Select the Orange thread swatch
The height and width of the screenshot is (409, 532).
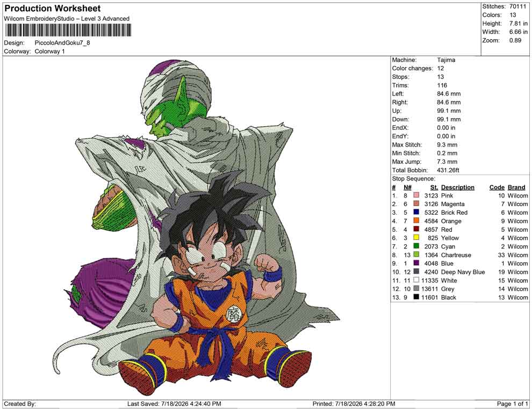pos(416,221)
